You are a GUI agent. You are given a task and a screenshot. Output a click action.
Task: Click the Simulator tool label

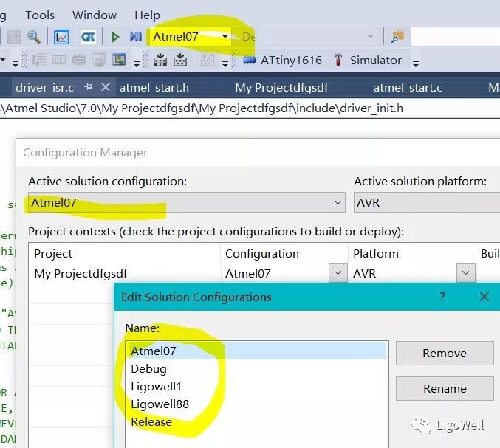pyautogui.click(x=376, y=60)
